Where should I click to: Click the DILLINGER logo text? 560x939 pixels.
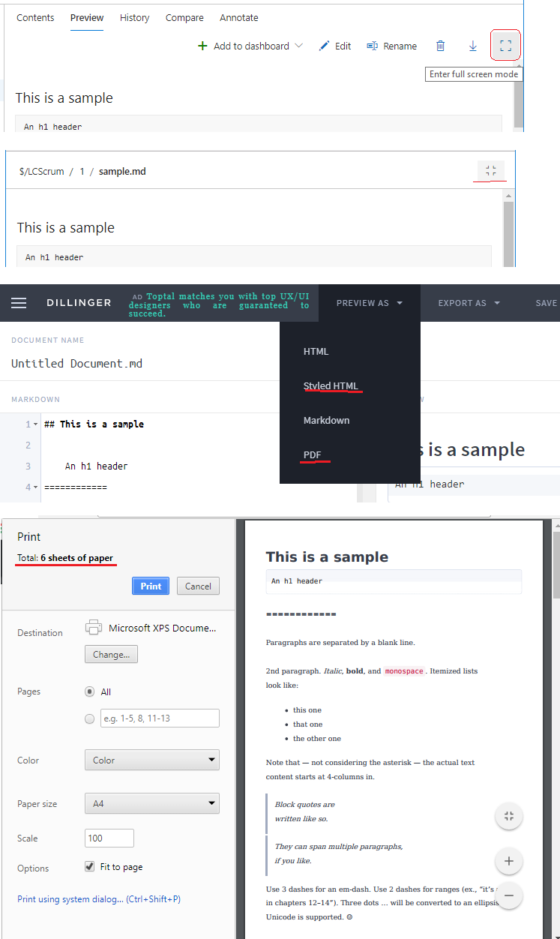point(79,303)
